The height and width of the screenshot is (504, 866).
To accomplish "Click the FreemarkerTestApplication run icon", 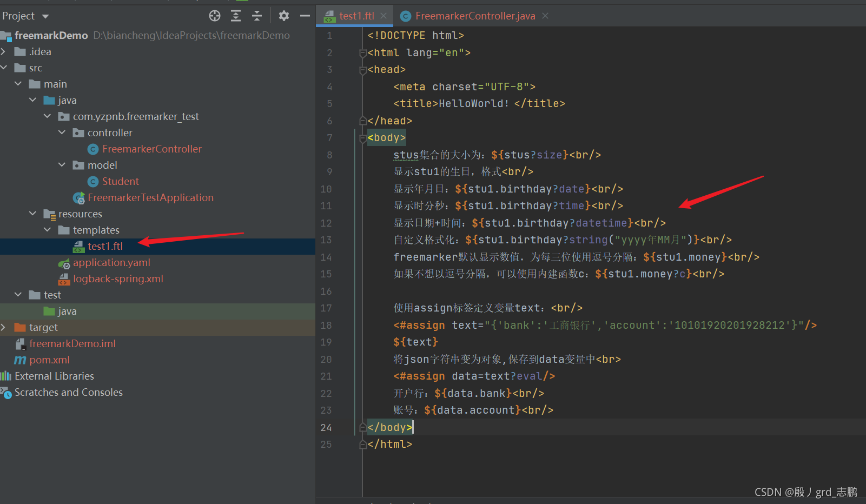I will click(78, 198).
